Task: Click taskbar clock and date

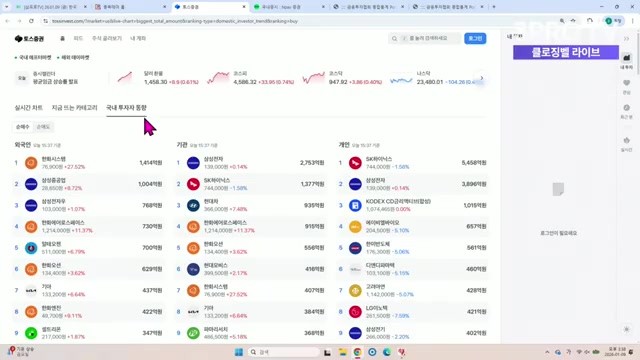Action: 615,352
